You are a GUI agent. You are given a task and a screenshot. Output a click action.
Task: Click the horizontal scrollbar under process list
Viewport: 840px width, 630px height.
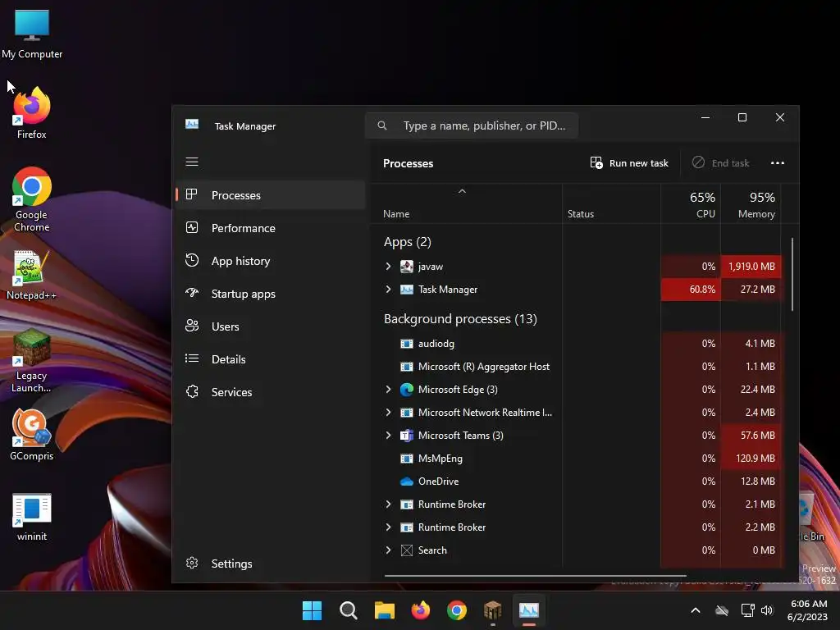click(x=535, y=576)
